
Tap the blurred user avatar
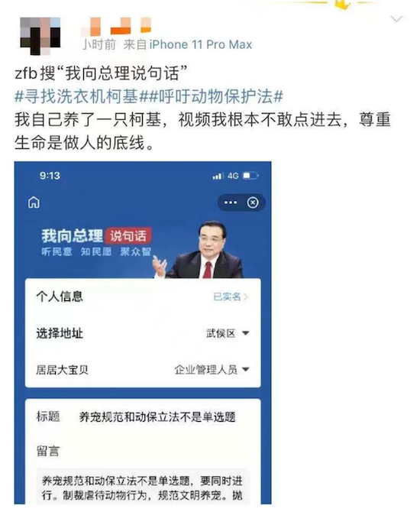click(x=40, y=36)
